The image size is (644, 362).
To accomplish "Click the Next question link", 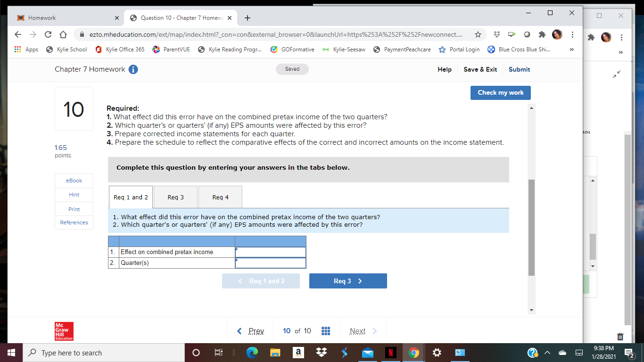I will [x=363, y=331].
